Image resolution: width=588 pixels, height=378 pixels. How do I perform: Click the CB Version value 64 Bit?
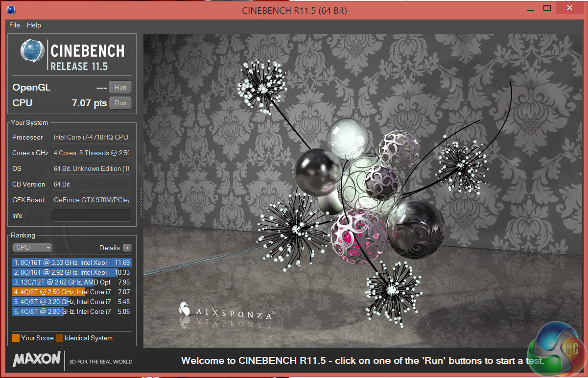pos(92,184)
